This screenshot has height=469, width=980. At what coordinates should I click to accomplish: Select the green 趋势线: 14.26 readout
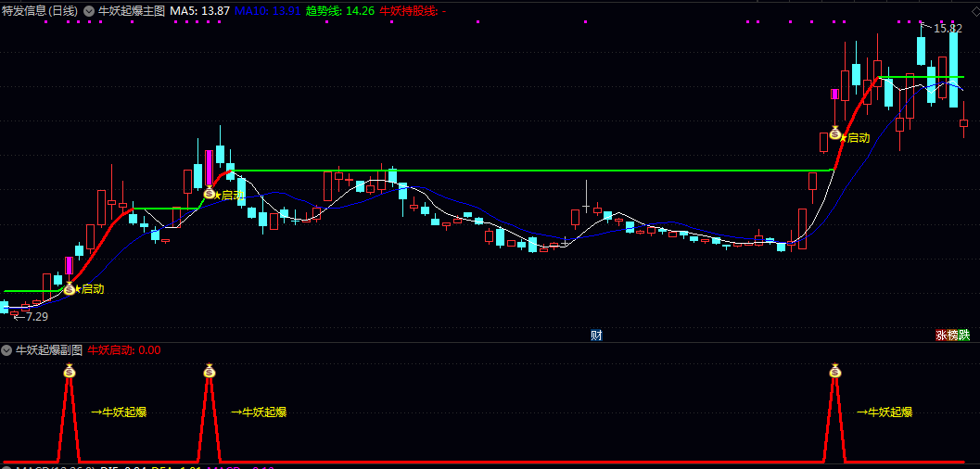(x=340, y=10)
